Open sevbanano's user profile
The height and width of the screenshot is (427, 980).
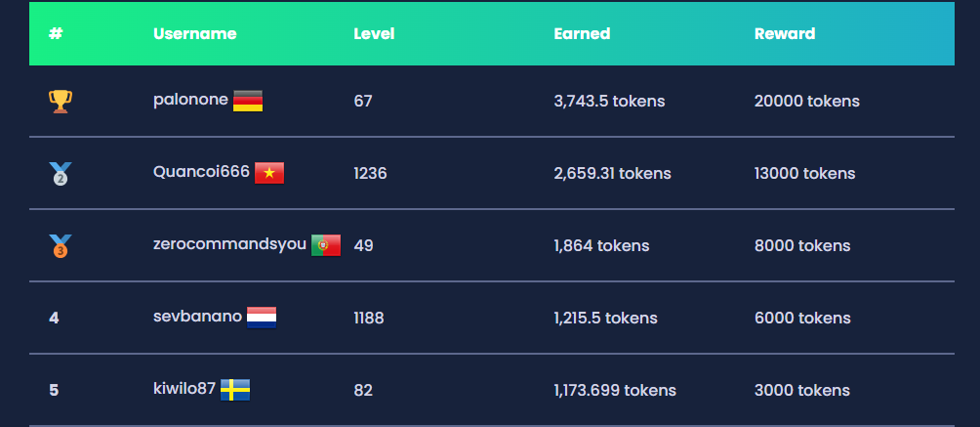click(x=197, y=317)
